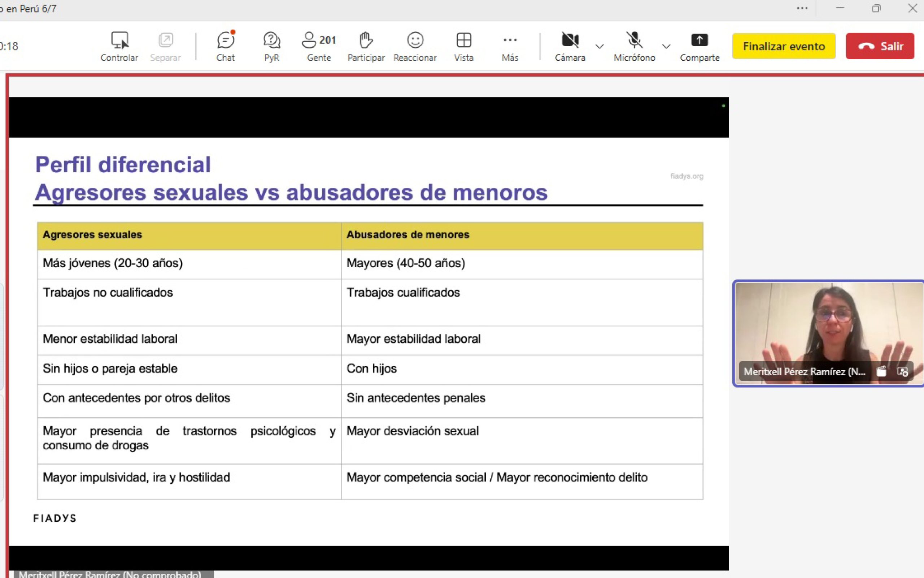The image size is (924, 578).
Task: Open the Más options menu
Action: point(510,46)
